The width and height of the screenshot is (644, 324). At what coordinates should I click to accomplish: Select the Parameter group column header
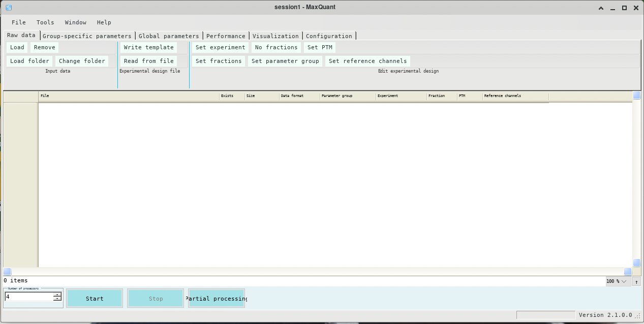(348, 96)
